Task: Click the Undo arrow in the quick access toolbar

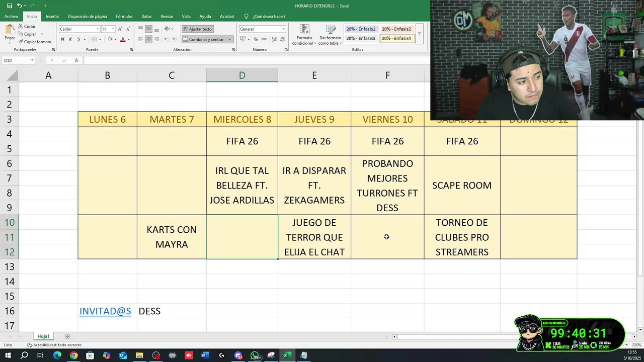Action: point(19,6)
